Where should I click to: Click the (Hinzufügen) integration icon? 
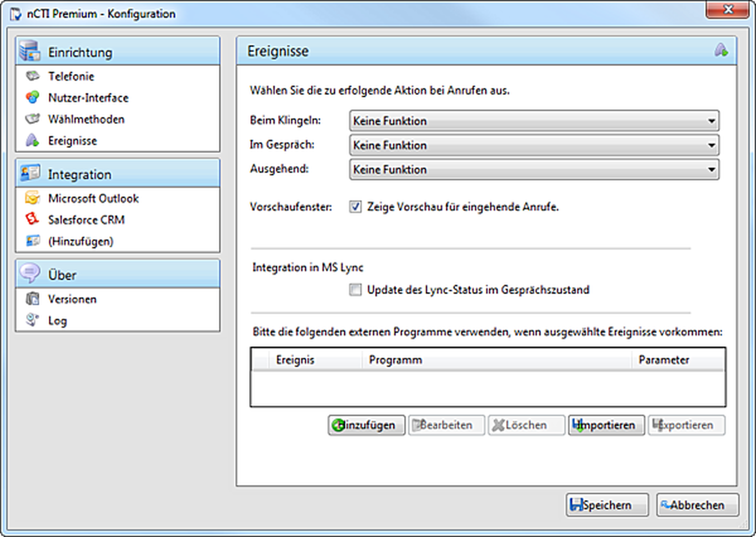(33, 241)
